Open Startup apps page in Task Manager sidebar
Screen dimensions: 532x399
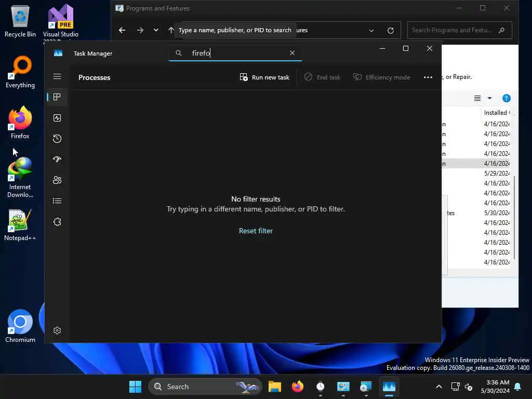pos(57,159)
